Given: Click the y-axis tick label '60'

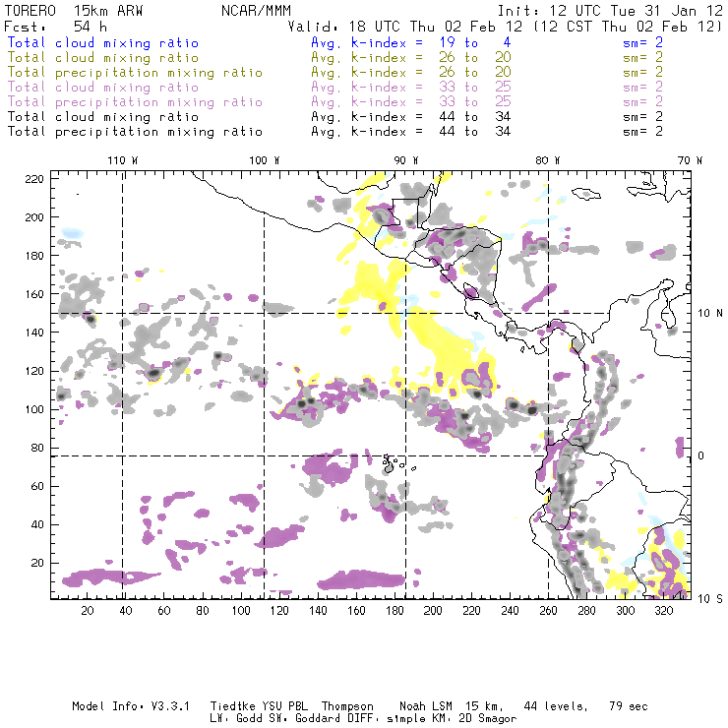Looking at the screenshot, I should pos(37,487).
